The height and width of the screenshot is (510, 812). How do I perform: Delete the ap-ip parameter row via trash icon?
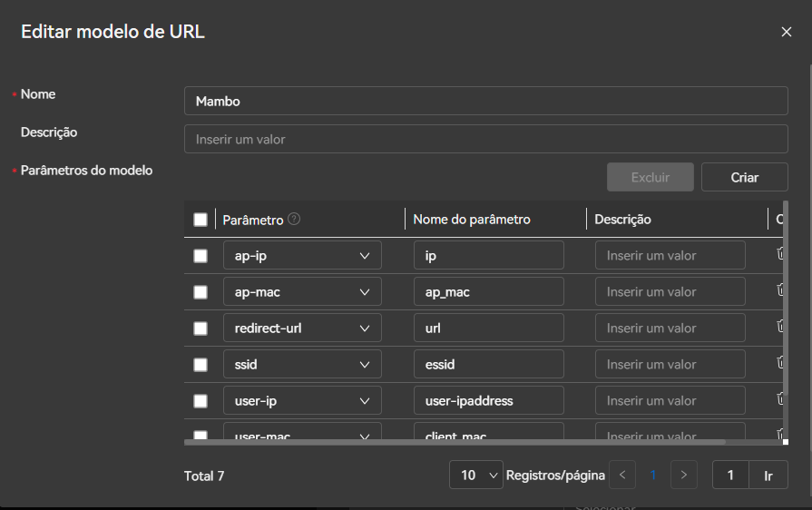[x=779, y=254]
